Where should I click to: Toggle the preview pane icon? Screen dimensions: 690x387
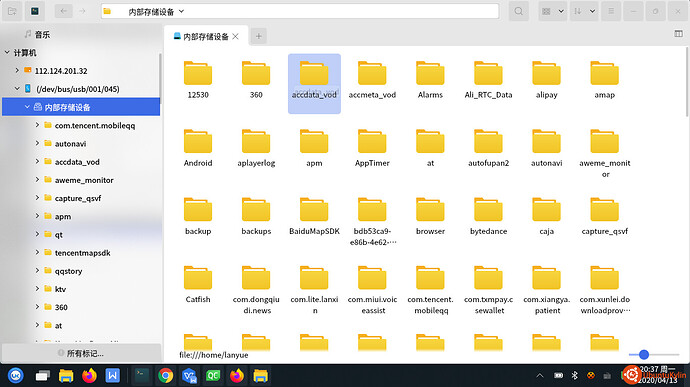click(678, 34)
